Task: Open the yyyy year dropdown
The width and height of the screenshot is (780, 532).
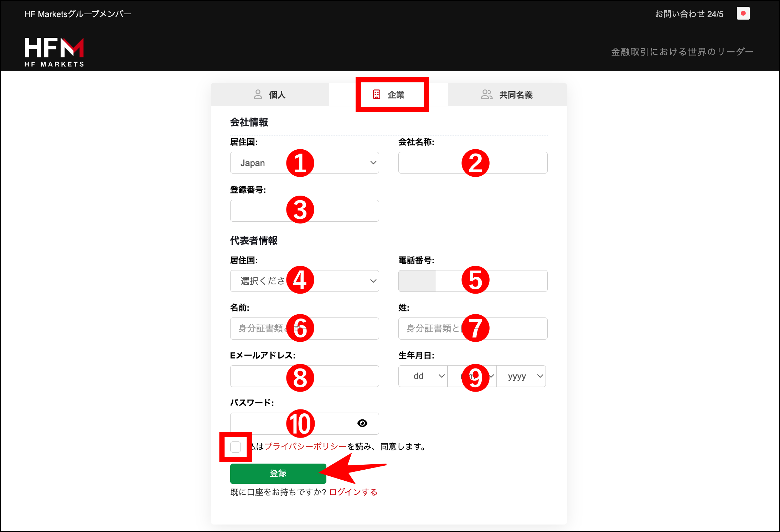Action: pos(521,376)
